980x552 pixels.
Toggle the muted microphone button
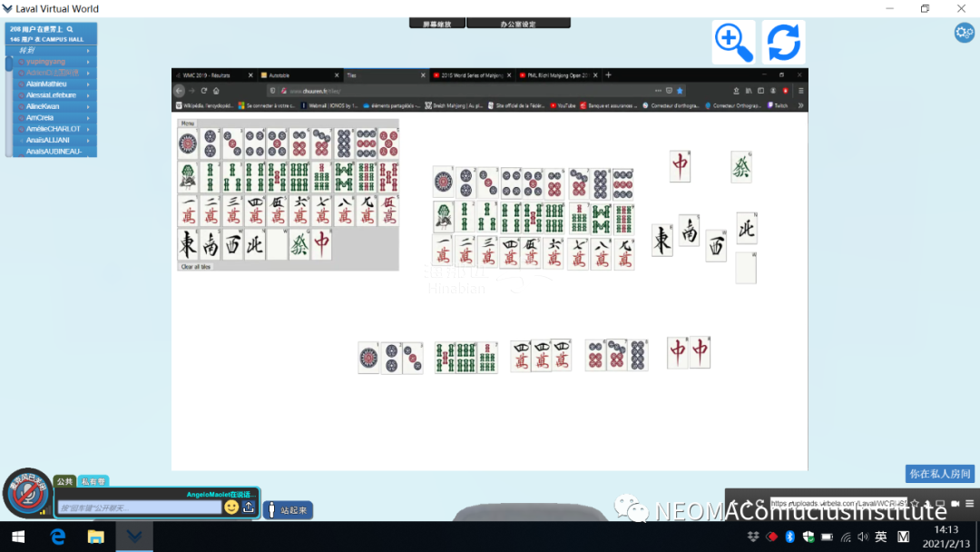pyautogui.click(x=26, y=493)
